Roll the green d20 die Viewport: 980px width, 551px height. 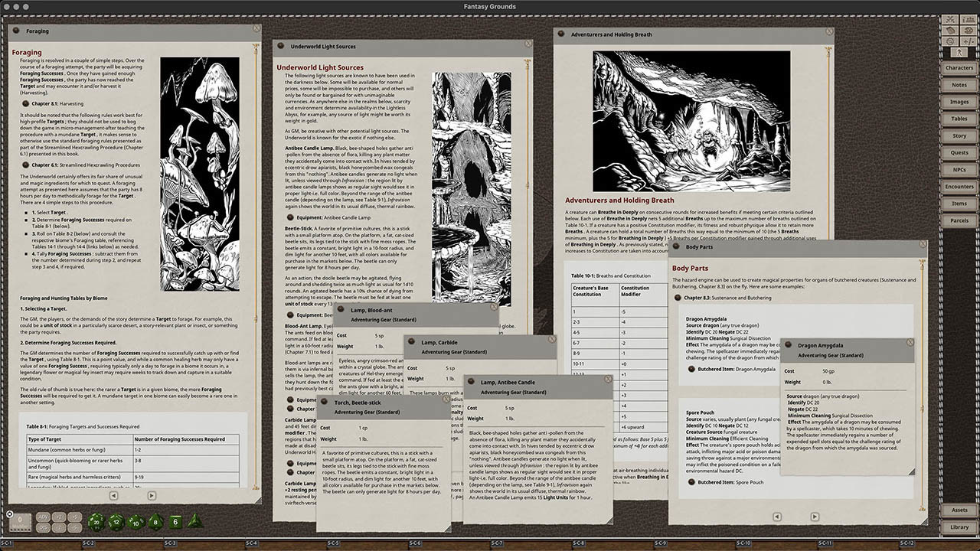[97, 521]
